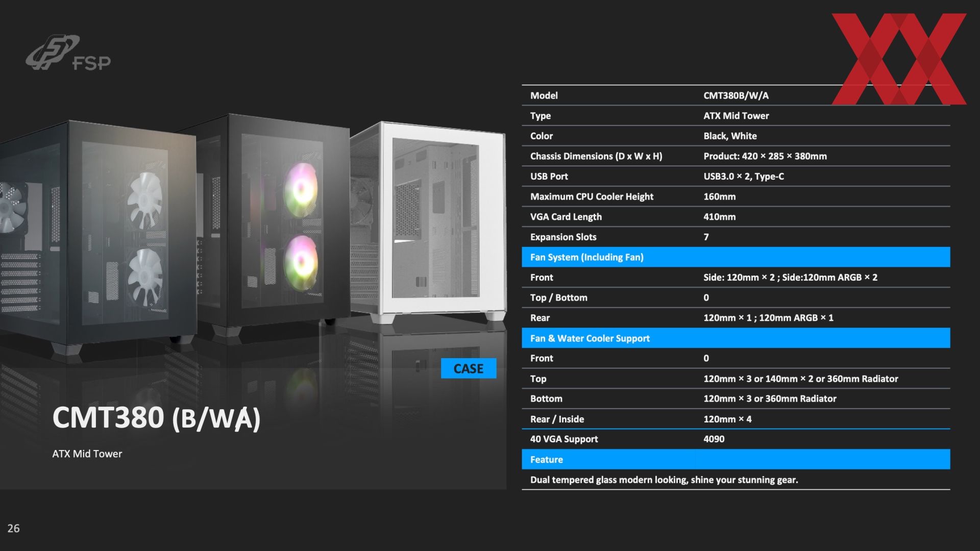
Task: Click 120mm × 1 ; 120mm ARGB × 1
Action: pos(769,318)
